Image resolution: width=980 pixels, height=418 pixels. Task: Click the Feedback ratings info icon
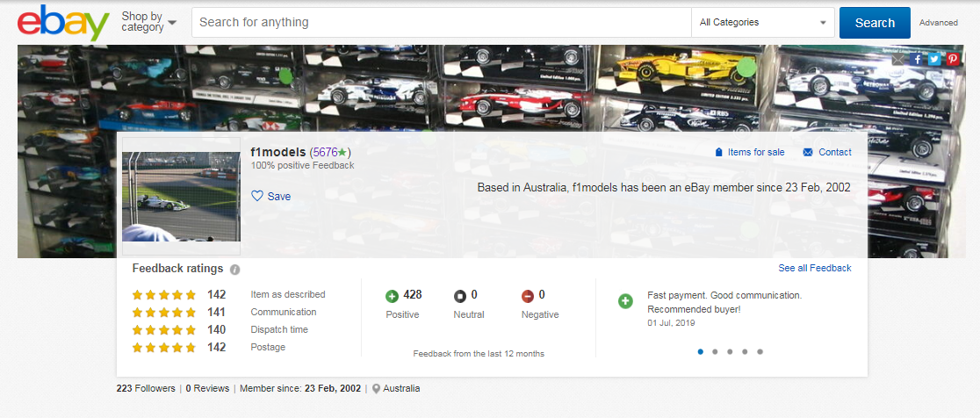[234, 270]
